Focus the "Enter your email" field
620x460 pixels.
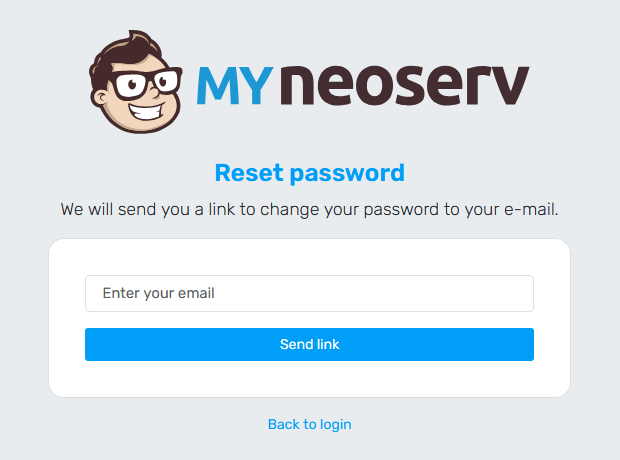(x=309, y=294)
